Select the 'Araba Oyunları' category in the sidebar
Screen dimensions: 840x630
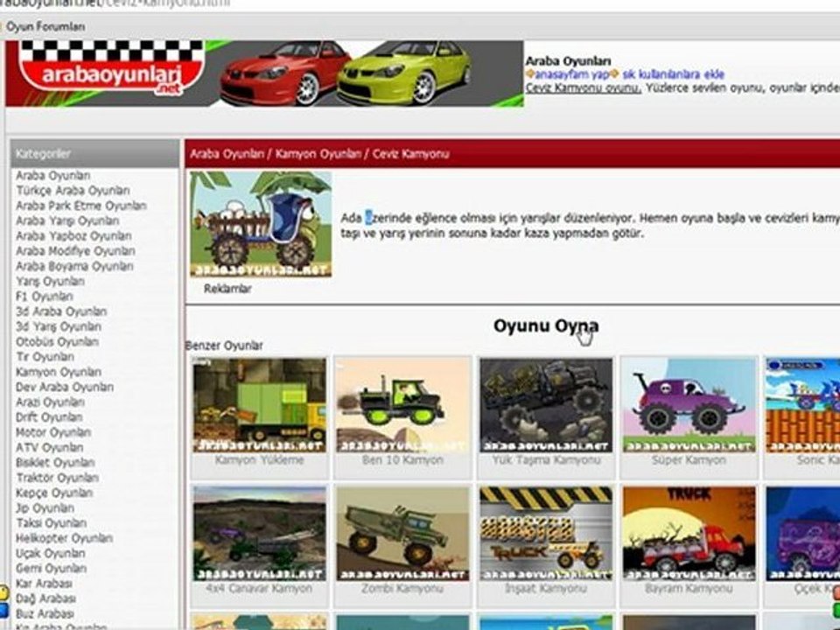tap(53, 175)
